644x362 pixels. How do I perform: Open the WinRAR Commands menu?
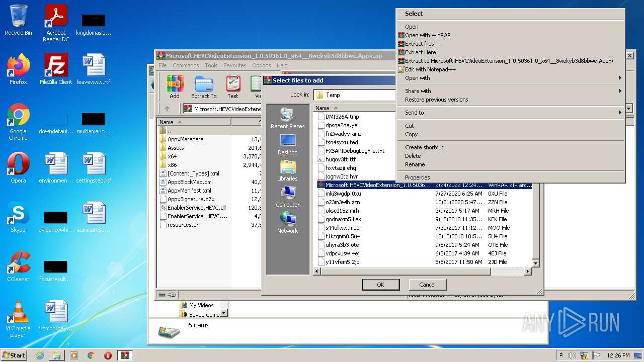(186, 65)
